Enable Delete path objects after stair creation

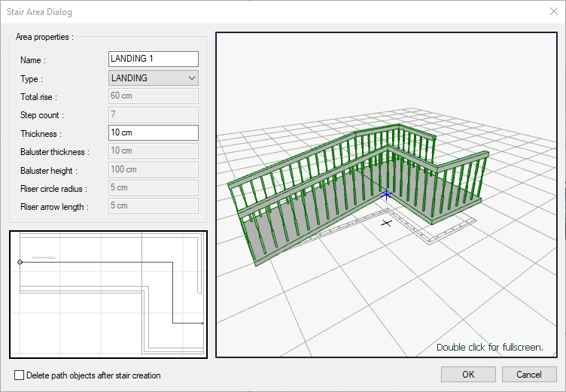[x=20, y=375]
